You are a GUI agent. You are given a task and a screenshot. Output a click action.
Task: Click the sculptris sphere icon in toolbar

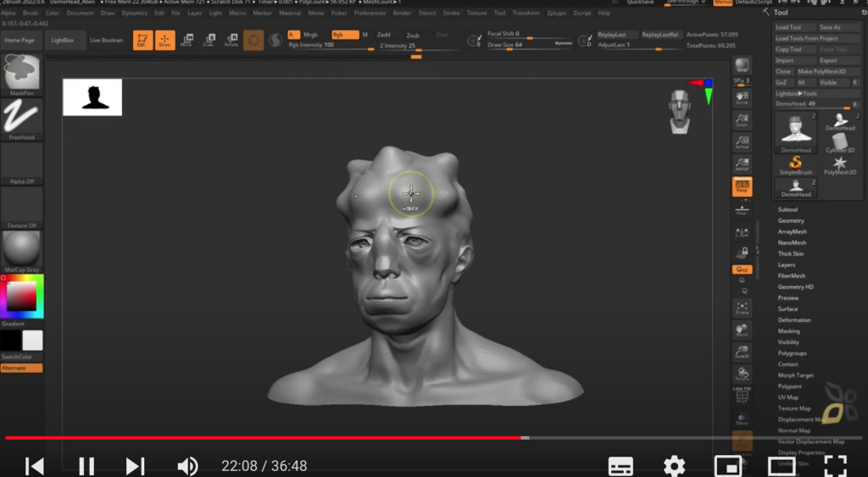coord(253,41)
